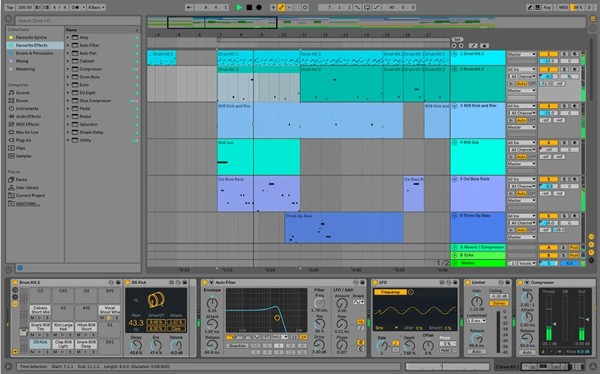Viewport: 600px width, 374px height.
Task: Click the Arrangement Record button
Action: (259, 7)
